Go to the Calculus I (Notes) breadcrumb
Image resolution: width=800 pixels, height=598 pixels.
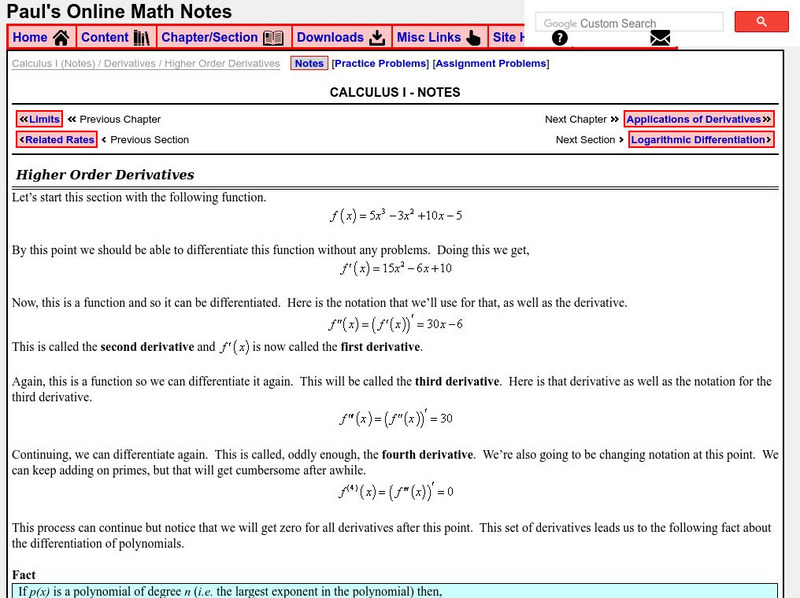(x=54, y=63)
